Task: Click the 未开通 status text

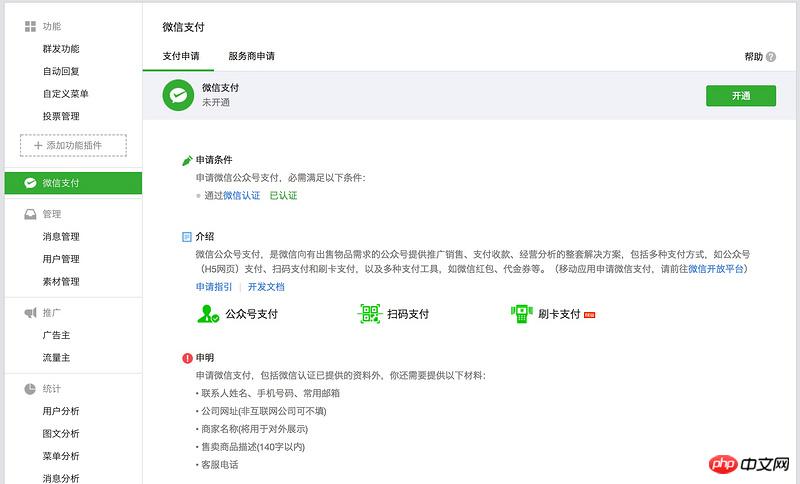Action: point(216,103)
